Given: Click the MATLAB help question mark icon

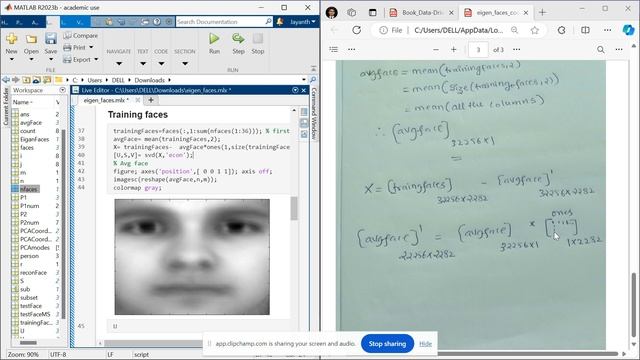Looking at the screenshot, I should point(157,22).
